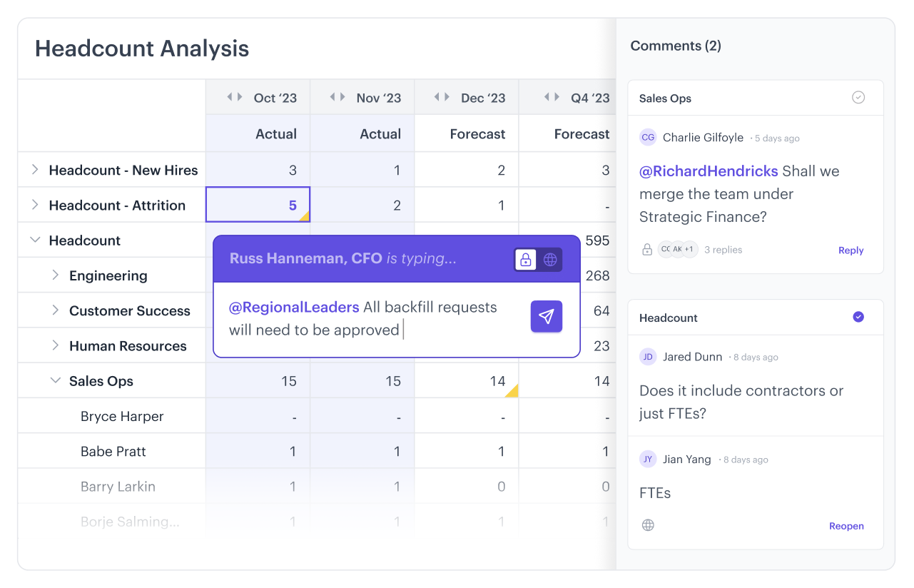Click the lock icon under the Sales Ops comment
The width and height of the screenshot is (914, 588).
(647, 250)
